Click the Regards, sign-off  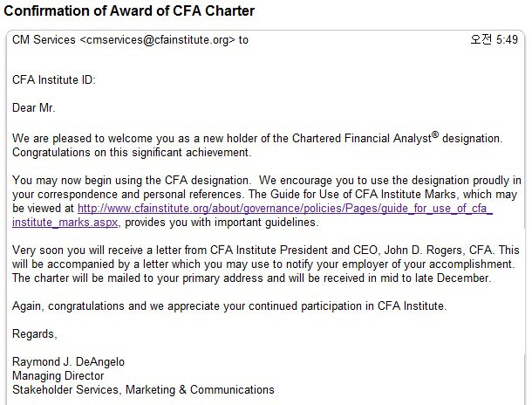pyautogui.click(x=35, y=334)
